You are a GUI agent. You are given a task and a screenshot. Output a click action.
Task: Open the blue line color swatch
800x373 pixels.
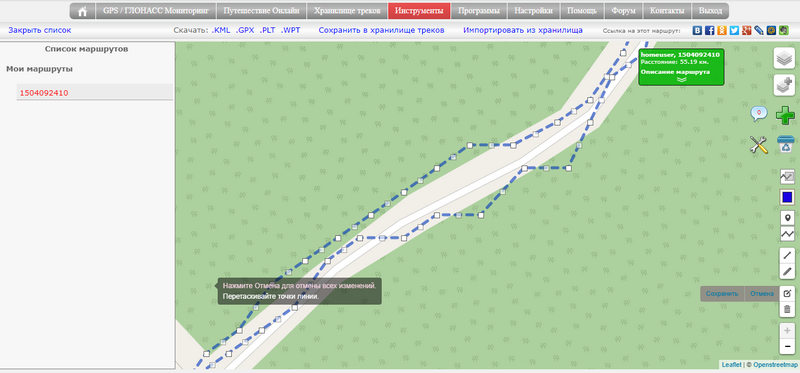tap(787, 197)
